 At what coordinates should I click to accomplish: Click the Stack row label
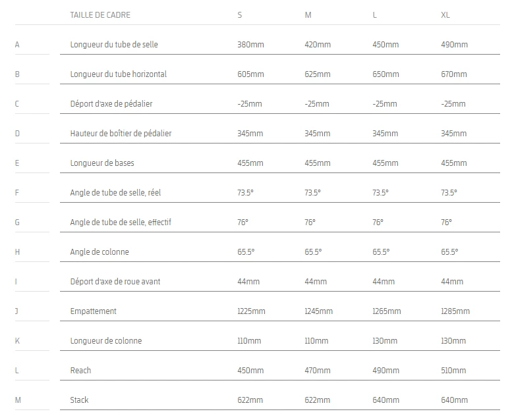click(x=79, y=400)
